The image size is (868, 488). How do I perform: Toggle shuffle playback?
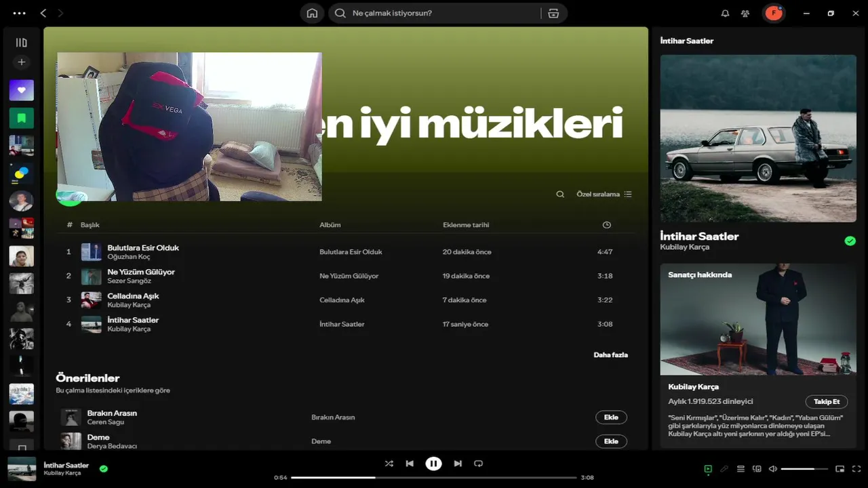point(389,464)
